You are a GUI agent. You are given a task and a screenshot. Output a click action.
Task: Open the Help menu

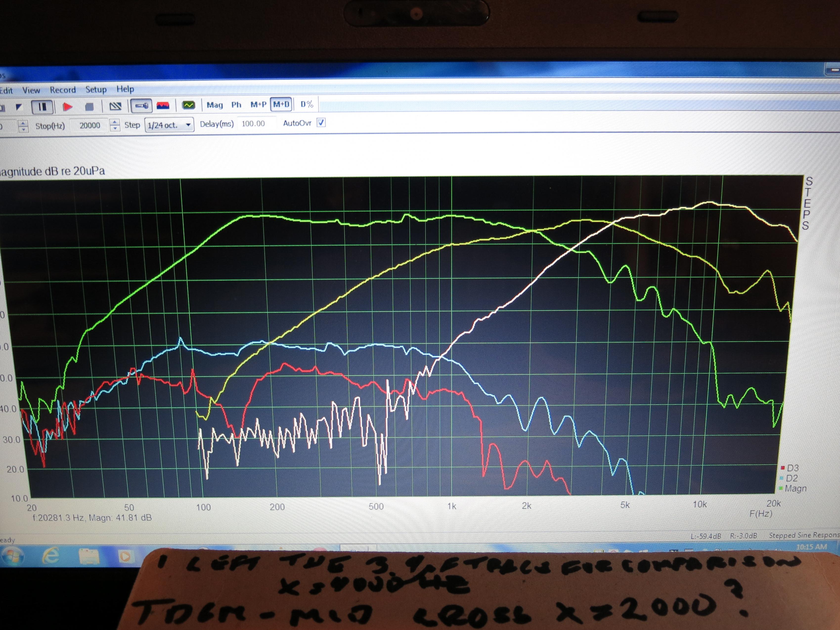[x=125, y=89]
